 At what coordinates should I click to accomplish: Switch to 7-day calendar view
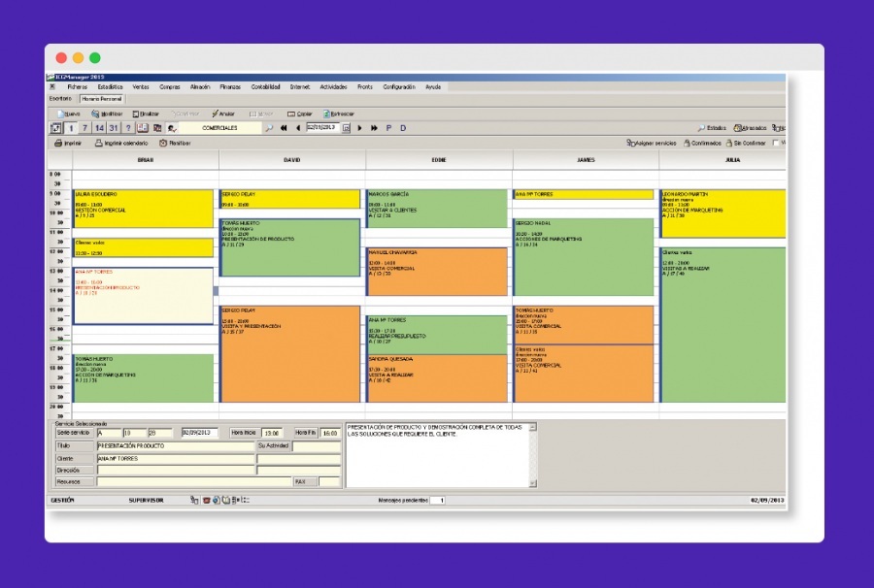[84, 128]
